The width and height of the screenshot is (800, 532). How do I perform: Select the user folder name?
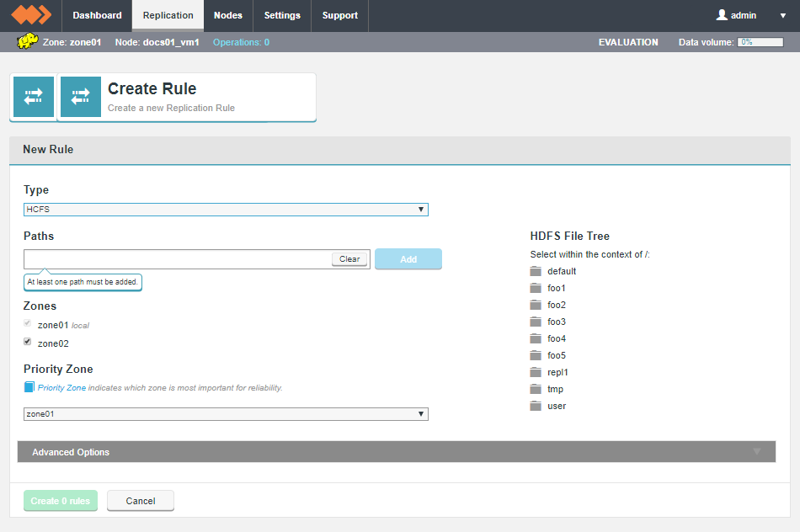tap(557, 406)
